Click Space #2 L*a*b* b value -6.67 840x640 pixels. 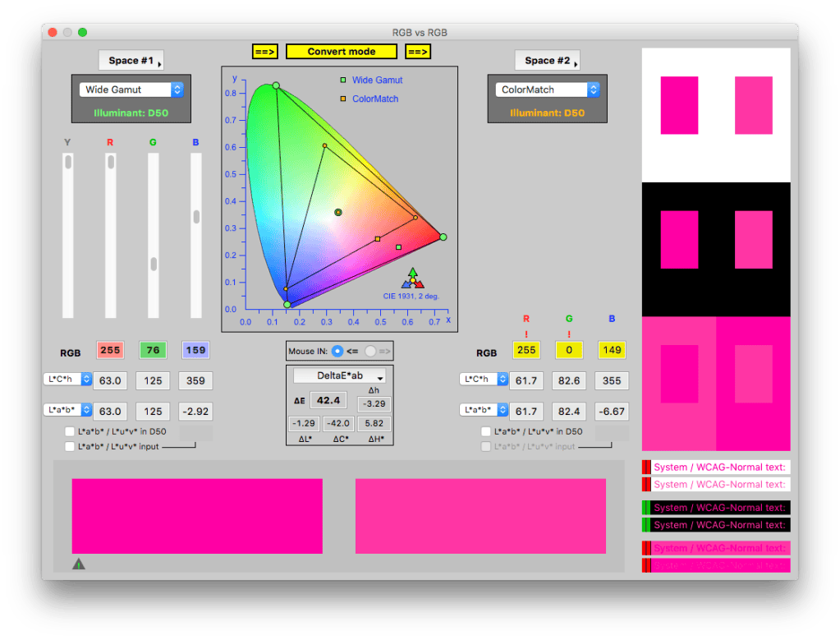point(612,411)
